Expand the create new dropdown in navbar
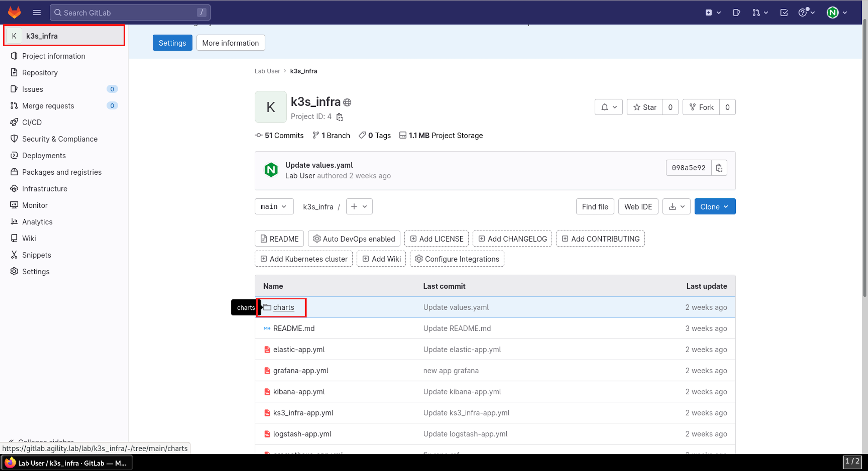This screenshot has width=868, height=471. [x=713, y=12]
